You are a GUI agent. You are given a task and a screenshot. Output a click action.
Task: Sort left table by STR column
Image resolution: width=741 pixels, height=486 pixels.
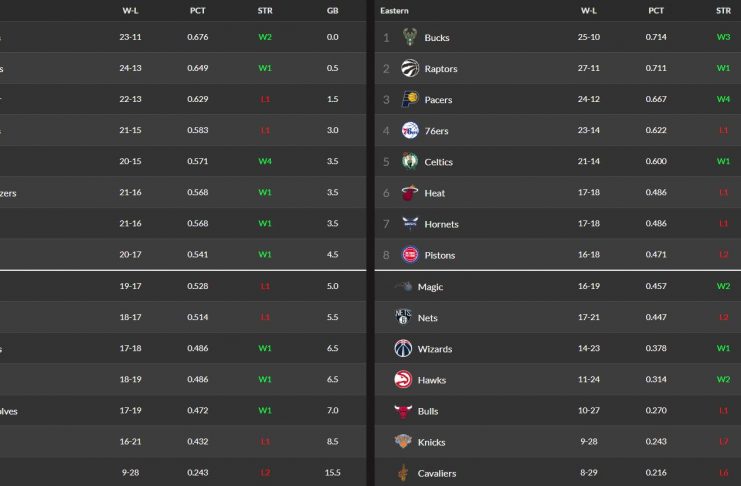pyautogui.click(x=265, y=10)
